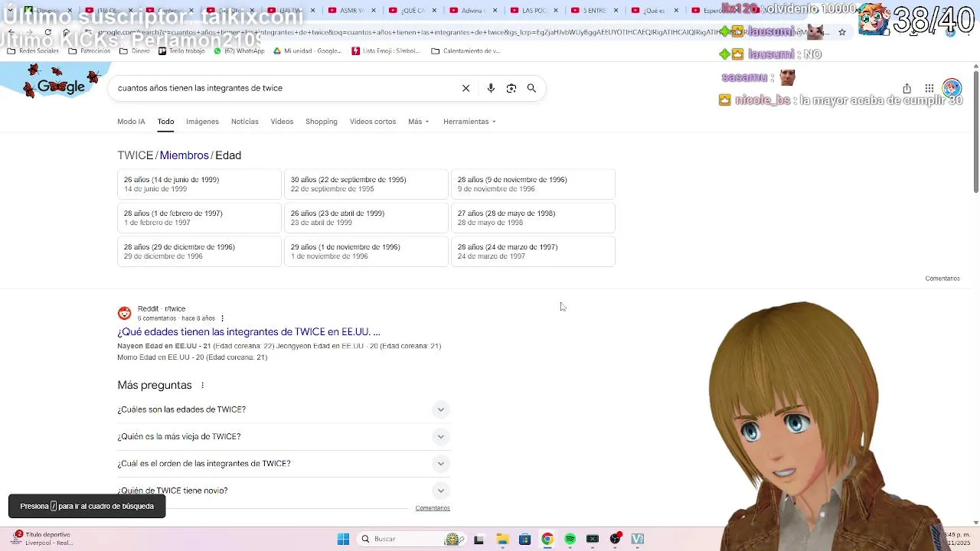Click 'Comentarios' link under 'Más preguntas'
The width and height of the screenshot is (980, 551).
point(433,508)
